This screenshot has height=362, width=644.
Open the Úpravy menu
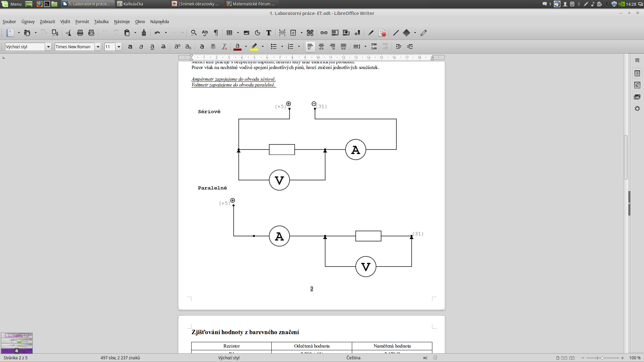coord(28,22)
